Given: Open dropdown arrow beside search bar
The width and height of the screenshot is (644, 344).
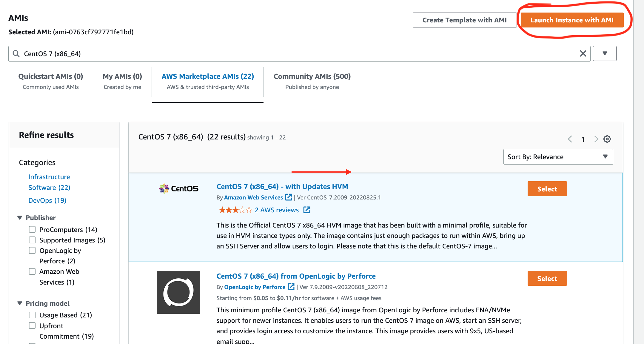Looking at the screenshot, I should pyautogui.click(x=604, y=54).
